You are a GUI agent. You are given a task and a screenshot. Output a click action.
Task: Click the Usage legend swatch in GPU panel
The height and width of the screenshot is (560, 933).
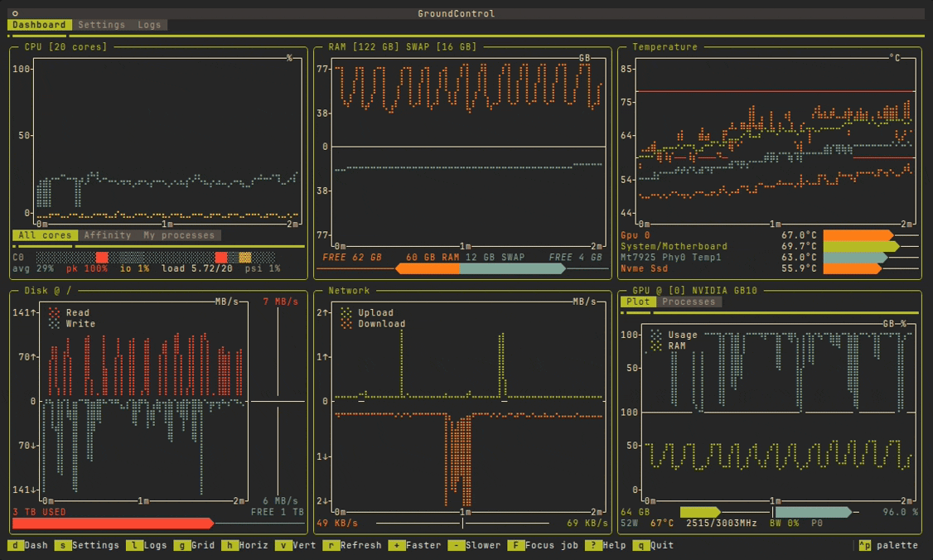655,335
